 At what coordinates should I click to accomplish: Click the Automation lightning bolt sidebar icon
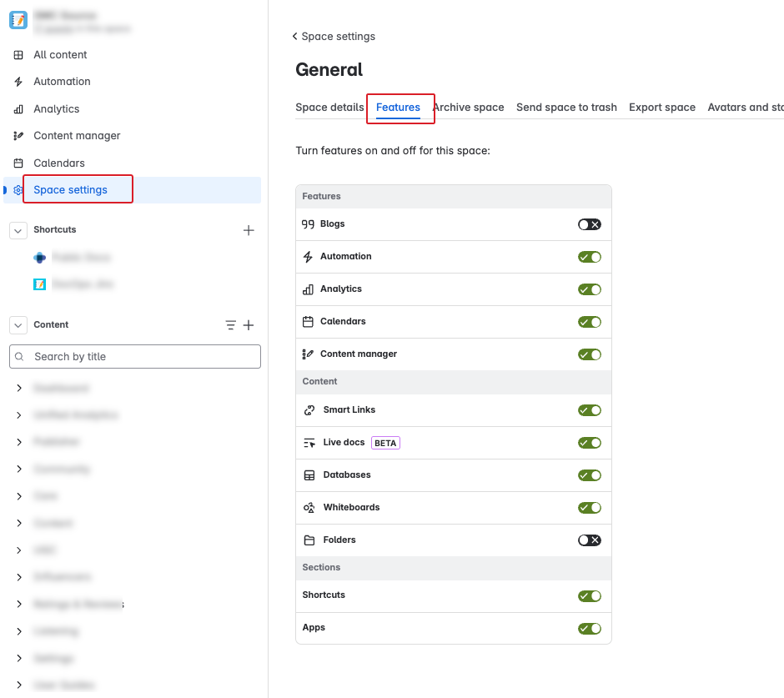[x=18, y=82]
